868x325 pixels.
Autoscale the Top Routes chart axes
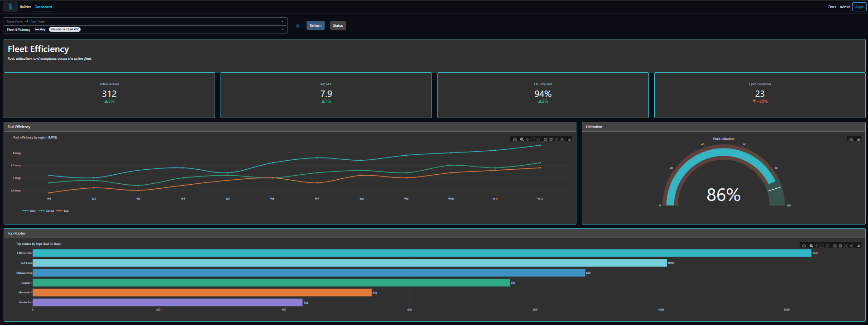point(846,246)
